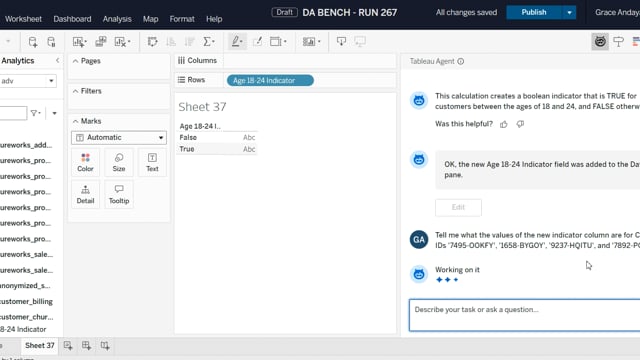
Task: Open the Text marks card
Action: (152, 162)
